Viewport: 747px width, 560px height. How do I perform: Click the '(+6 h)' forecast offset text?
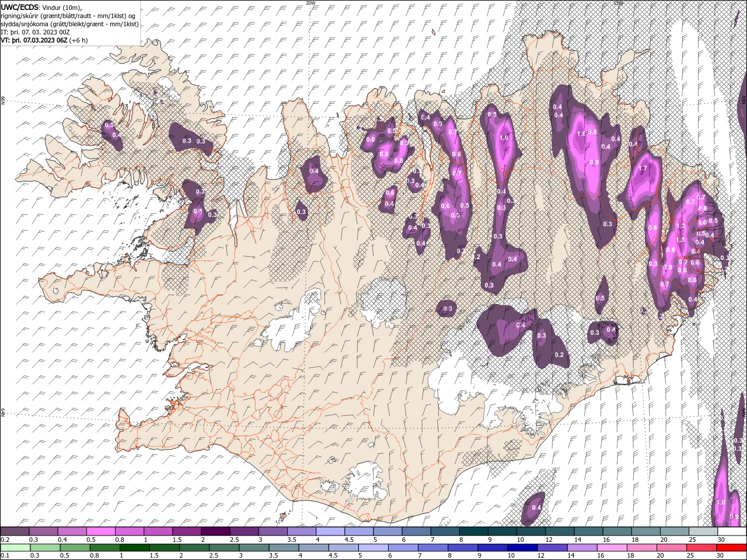click(78, 40)
